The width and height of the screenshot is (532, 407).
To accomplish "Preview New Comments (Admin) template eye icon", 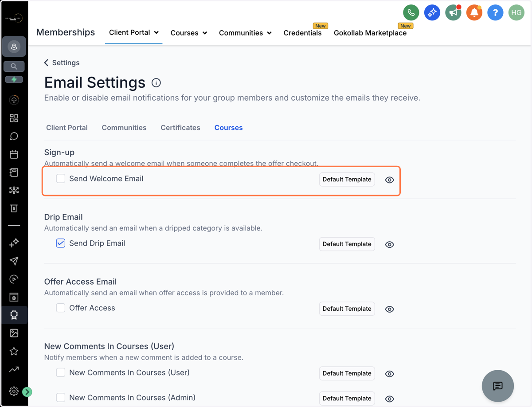I will pos(390,399).
